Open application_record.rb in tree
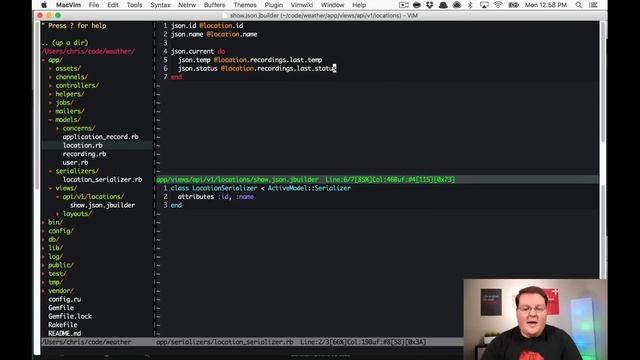 tap(100, 137)
